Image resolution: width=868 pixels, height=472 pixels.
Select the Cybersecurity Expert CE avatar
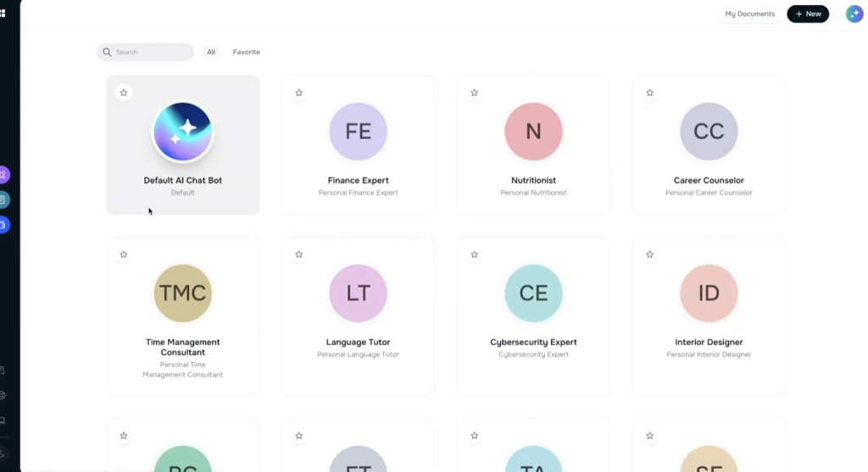(533, 293)
